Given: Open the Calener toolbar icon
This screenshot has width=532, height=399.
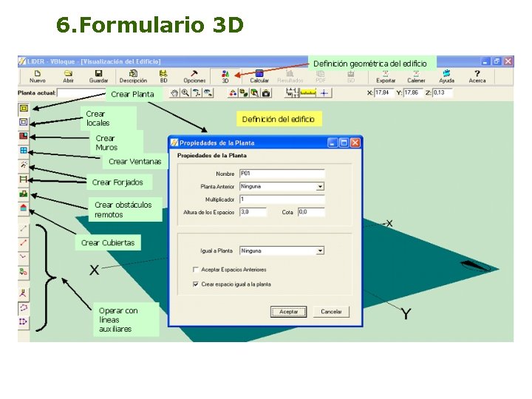Looking at the screenshot, I should coord(416,76).
